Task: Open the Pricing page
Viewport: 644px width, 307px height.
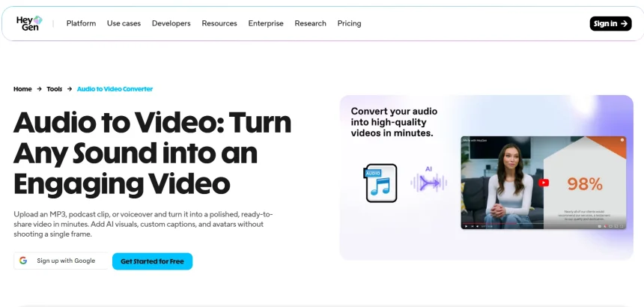Action: [x=349, y=23]
